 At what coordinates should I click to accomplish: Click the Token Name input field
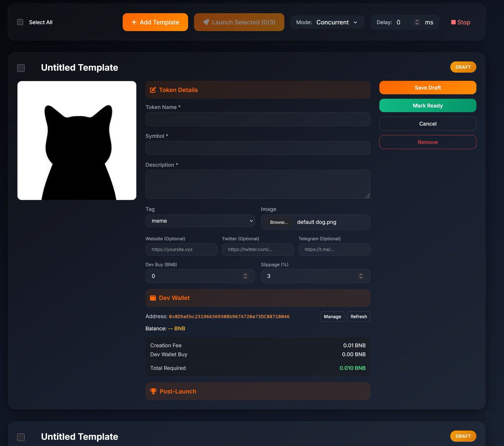pos(257,119)
